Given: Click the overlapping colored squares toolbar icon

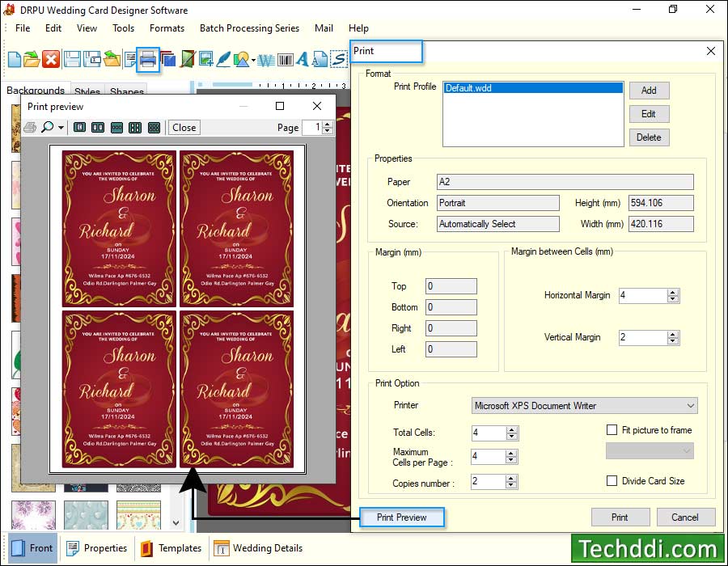Looking at the screenshot, I should [168, 59].
